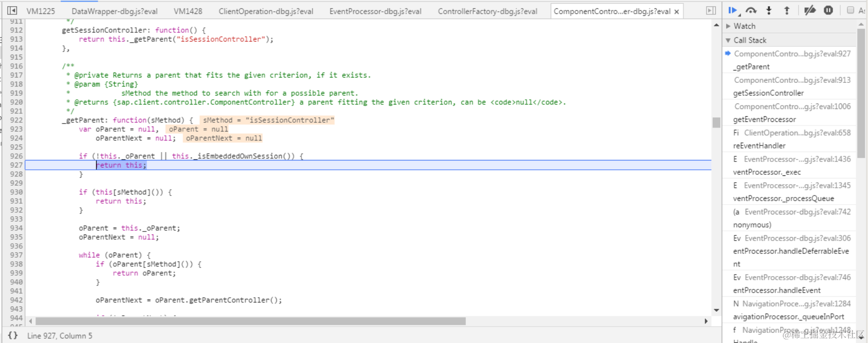Image resolution: width=868 pixels, height=343 pixels.
Task: Click the 'while (oParent) {' code line
Action: [115, 255]
